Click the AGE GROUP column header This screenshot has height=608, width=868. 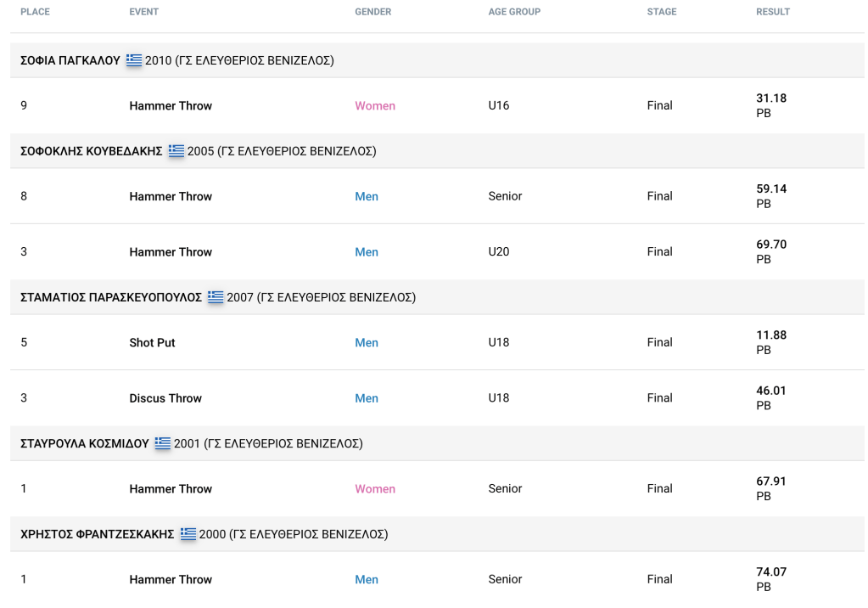(514, 12)
